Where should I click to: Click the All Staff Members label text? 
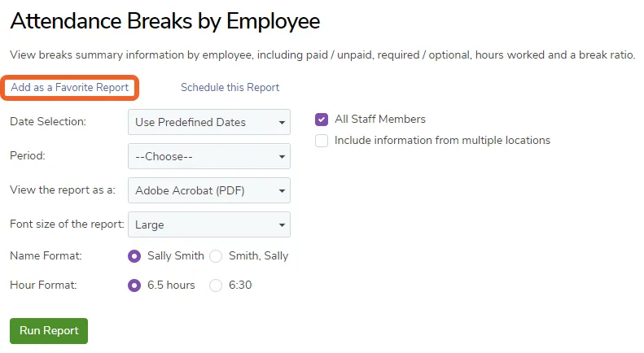(x=380, y=119)
